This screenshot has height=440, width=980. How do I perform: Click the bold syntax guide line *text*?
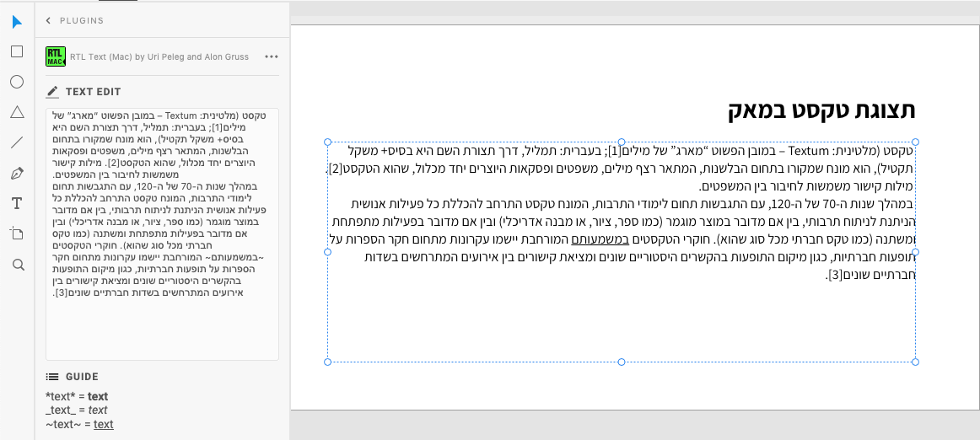(77, 396)
